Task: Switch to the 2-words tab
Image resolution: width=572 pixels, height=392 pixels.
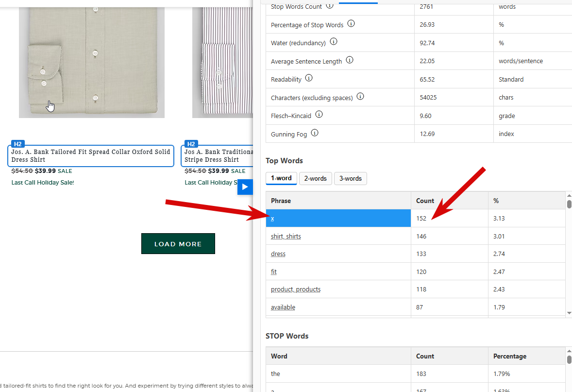Action: 316,178
